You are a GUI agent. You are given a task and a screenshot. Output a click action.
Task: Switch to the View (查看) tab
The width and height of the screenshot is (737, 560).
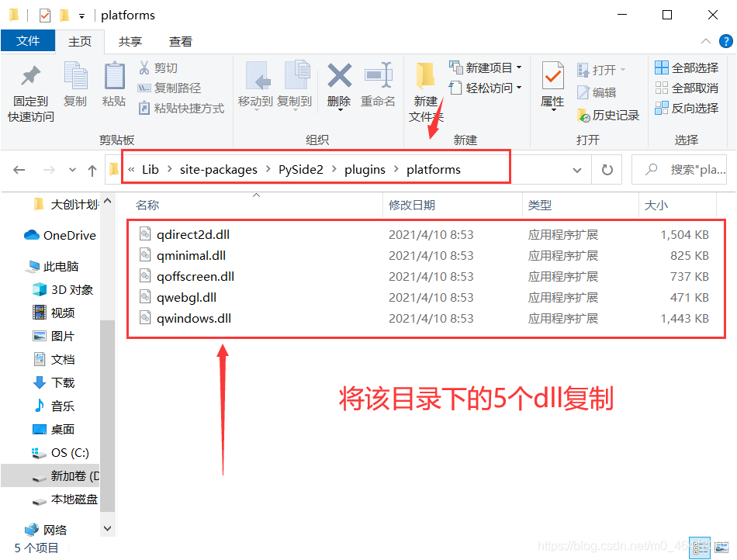click(x=181, y=41)
